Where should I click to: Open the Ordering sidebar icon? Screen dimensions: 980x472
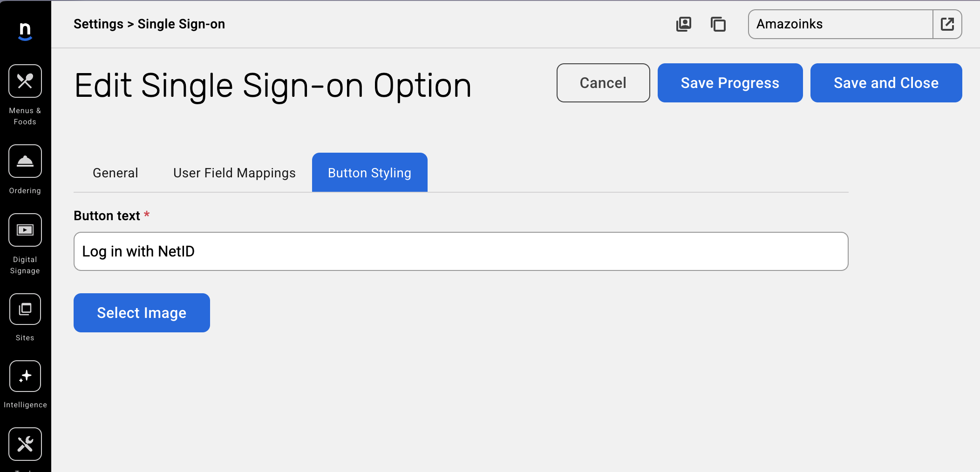point(25,161)
